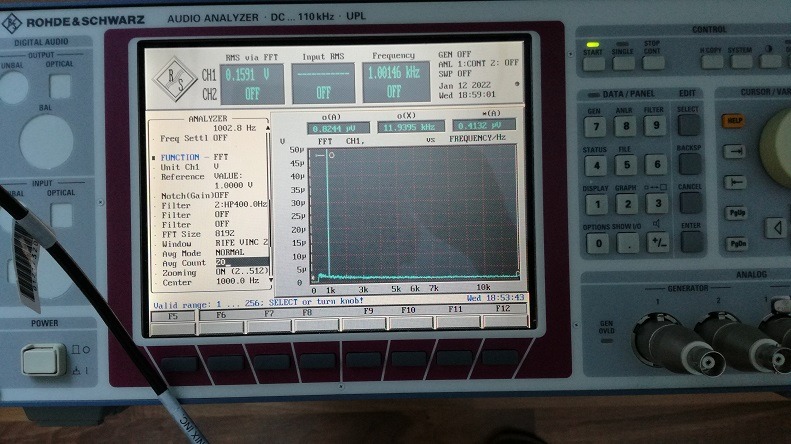Push the SINGLE measurement key

coord(624,64)
